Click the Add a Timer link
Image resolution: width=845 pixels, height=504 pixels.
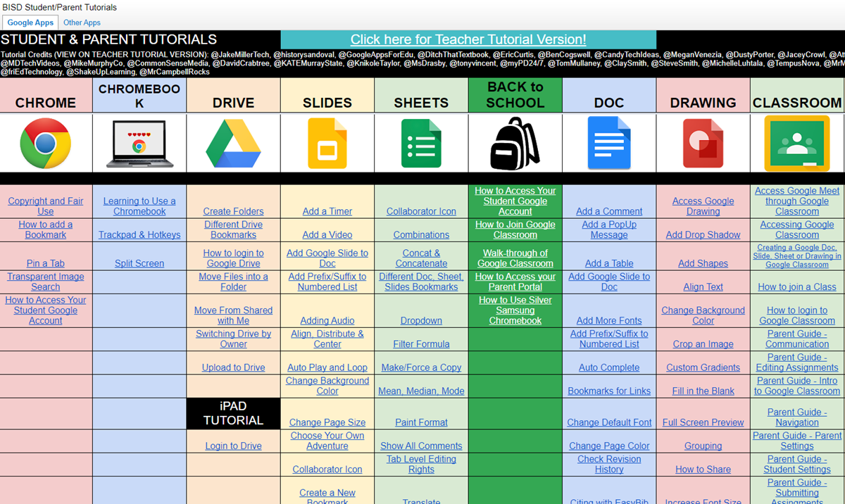327,210
